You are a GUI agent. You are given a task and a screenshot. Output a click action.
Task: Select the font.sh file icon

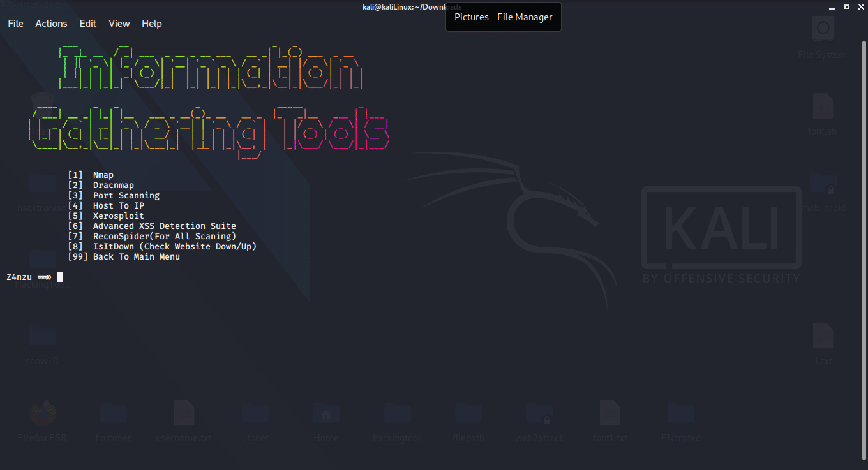823,106
